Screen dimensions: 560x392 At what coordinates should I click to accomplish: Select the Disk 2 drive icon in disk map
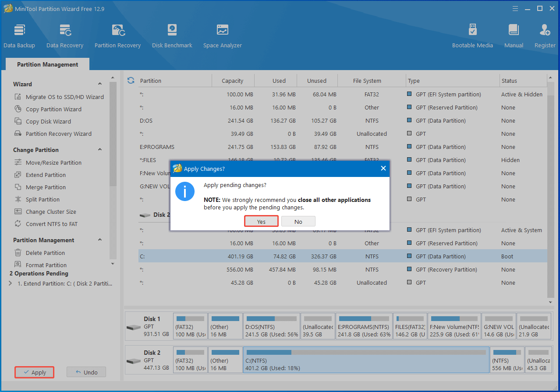(x=133, y=361)
